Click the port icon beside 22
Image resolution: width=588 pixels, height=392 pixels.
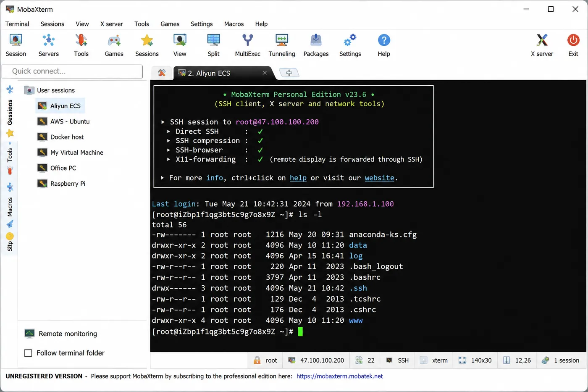pos(359,360)
